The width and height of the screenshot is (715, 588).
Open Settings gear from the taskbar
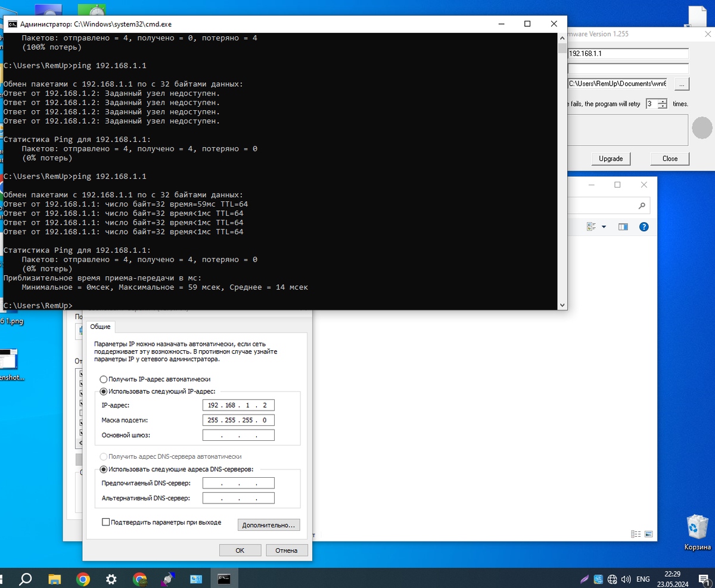111,579
